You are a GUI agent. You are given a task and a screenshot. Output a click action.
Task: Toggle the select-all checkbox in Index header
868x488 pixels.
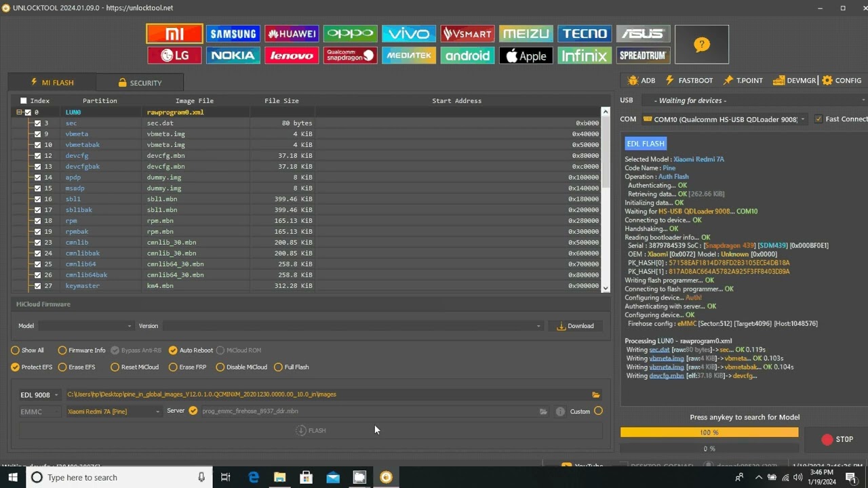point(24,101)
